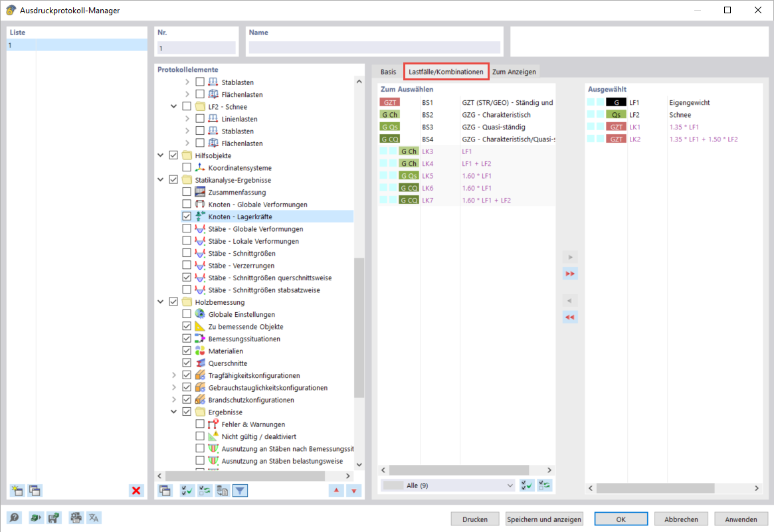Click Zum Auswählen horizontal scrollbar
The height and width of the screenshot is (532, 774).
[459, 470]
